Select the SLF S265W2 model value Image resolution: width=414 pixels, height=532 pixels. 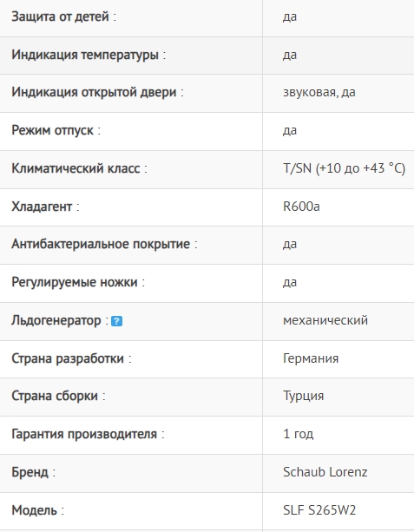tap(319, 510)
